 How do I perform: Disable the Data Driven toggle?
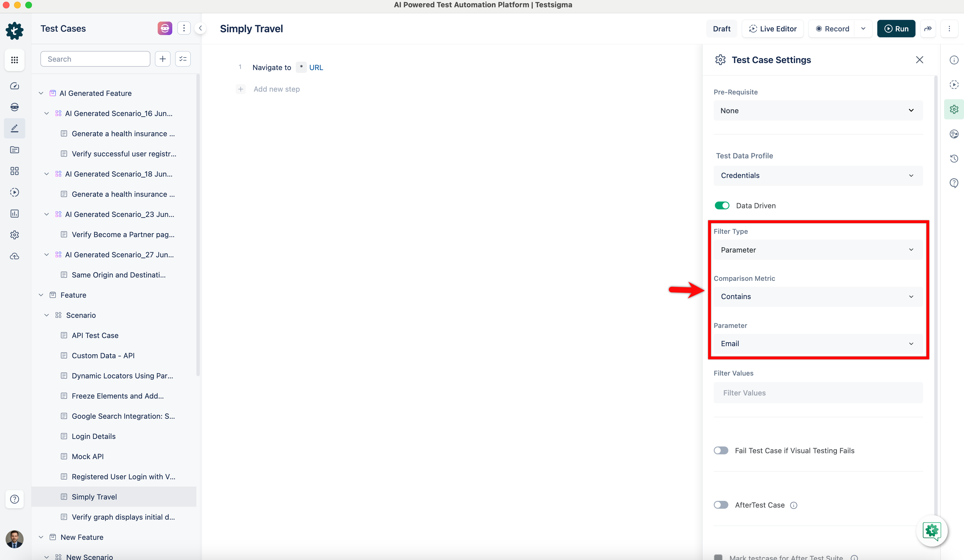tap(722, 206)
